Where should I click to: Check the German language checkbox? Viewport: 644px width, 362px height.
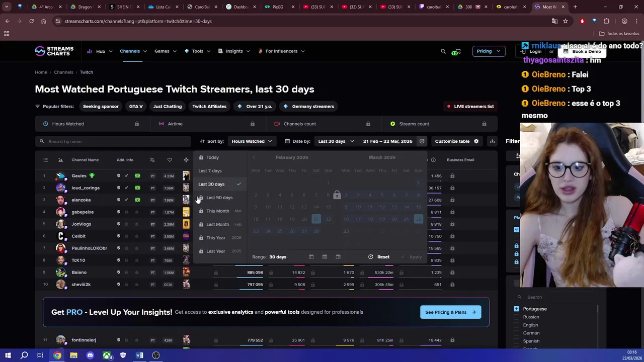coord(517,333)
